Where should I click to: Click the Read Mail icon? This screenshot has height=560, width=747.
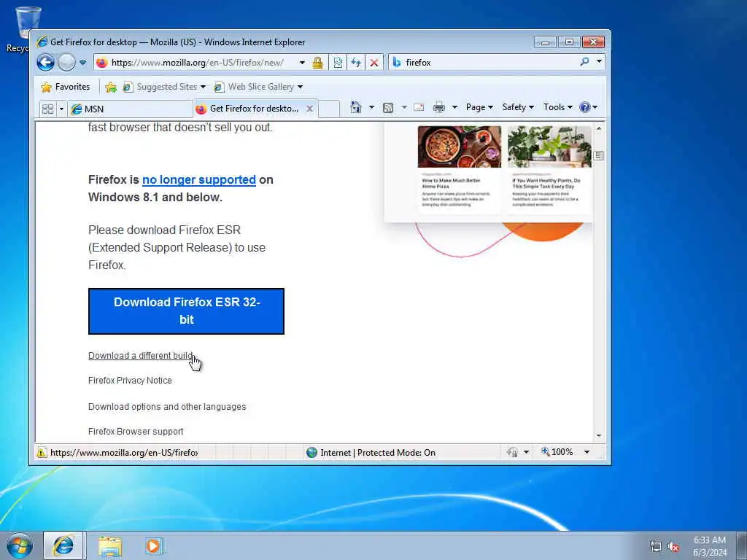pos(419,107)
